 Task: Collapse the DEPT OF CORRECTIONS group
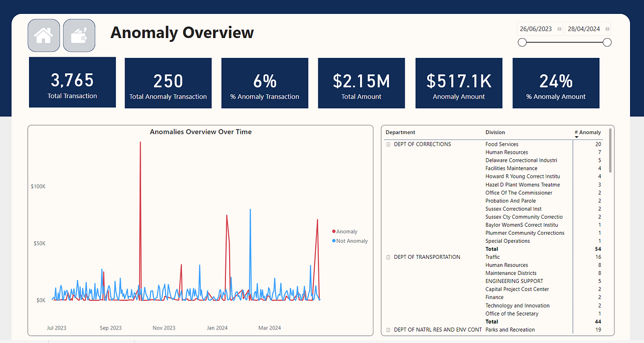click(x=387, y=144)
